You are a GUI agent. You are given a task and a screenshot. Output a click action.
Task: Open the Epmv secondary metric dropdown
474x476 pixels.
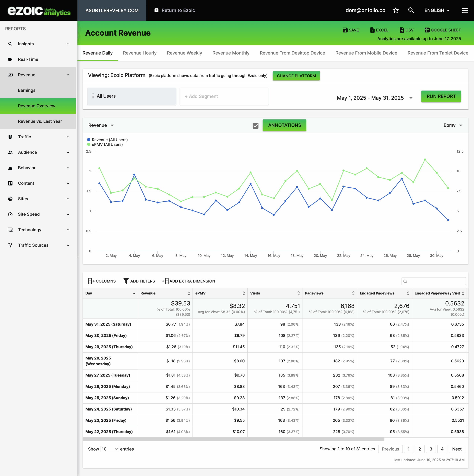pos(453,125)
